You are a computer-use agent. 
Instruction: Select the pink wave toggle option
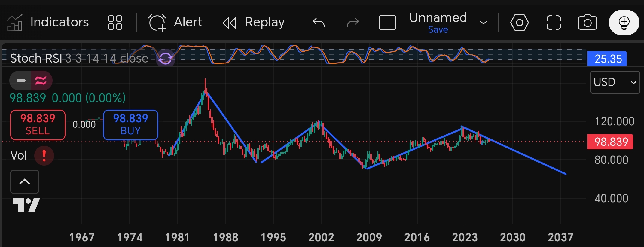pyautogui.click(x=41, y=81)
